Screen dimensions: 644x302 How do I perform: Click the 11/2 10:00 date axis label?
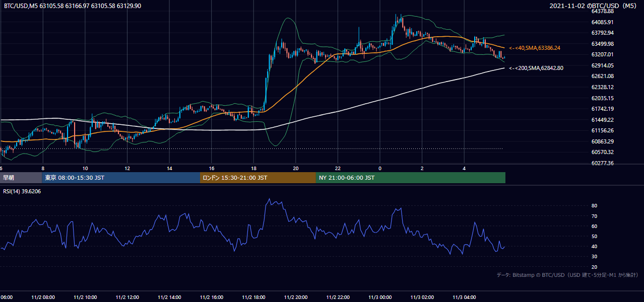(85, 297)
